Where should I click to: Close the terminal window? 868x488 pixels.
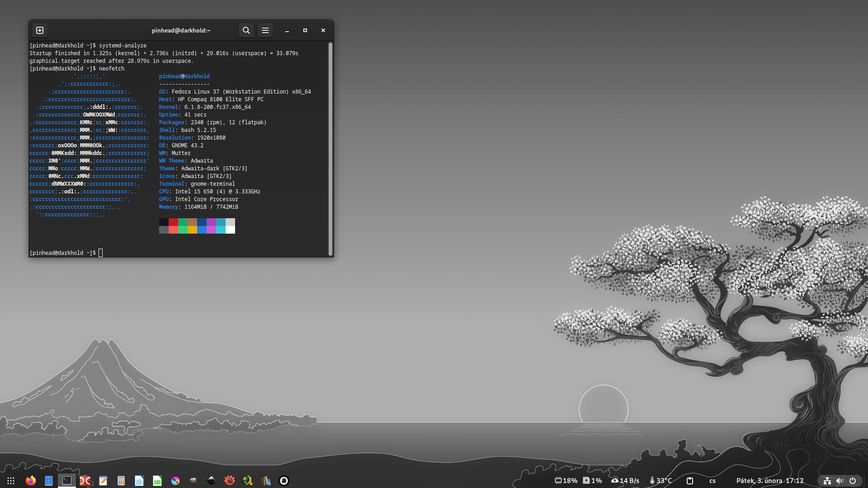323,30
